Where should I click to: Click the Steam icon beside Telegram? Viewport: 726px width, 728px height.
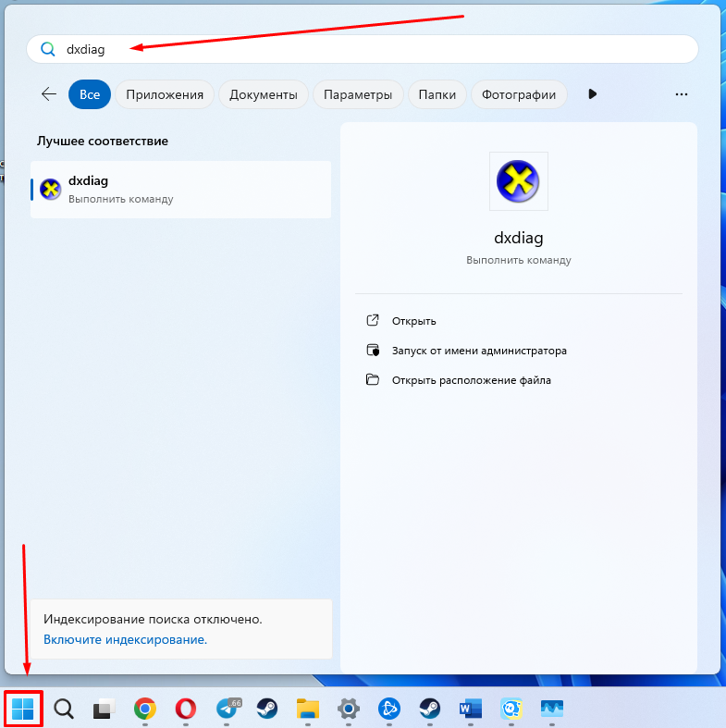coord(267,709)
